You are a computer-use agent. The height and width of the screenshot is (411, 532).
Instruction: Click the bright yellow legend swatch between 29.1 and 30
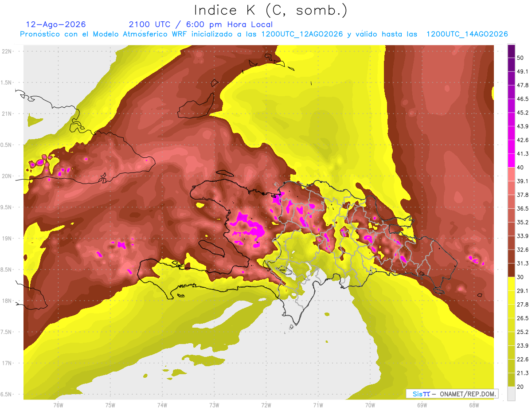tap(511, 284)
